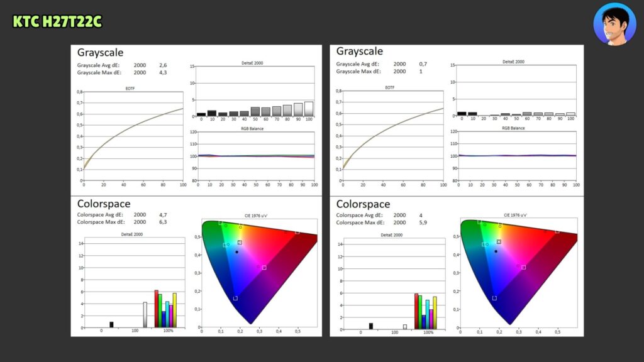
Task: Select Colorspace Max dE value 5,9
Action: coord(423,222)
